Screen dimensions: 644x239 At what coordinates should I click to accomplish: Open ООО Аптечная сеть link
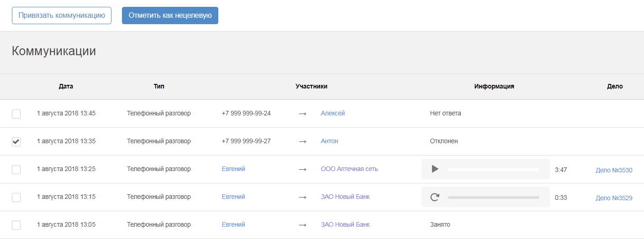click(349, 169)
